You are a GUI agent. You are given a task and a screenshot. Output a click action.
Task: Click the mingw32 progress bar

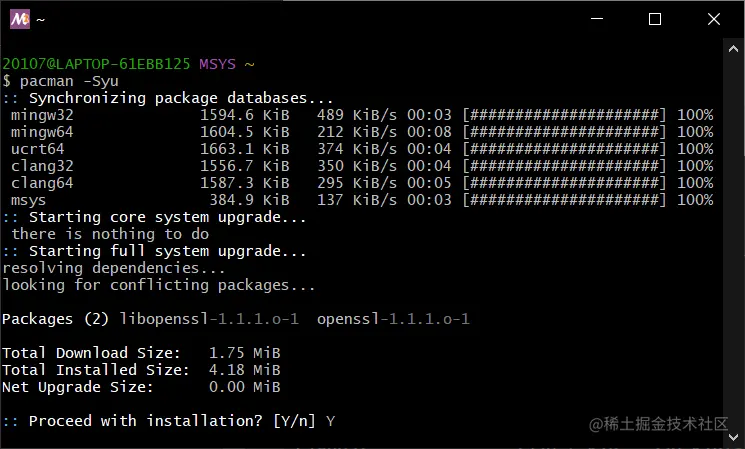click(564, 115)
